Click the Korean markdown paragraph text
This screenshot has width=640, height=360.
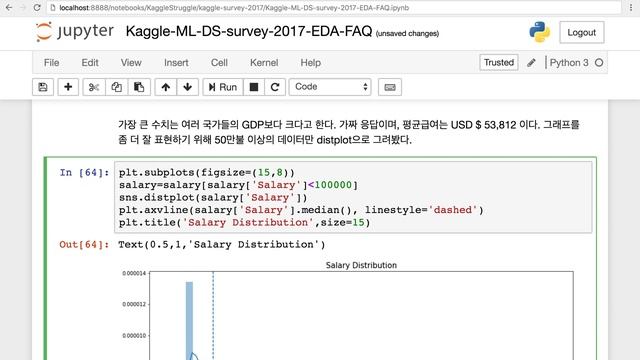point(349,132)
